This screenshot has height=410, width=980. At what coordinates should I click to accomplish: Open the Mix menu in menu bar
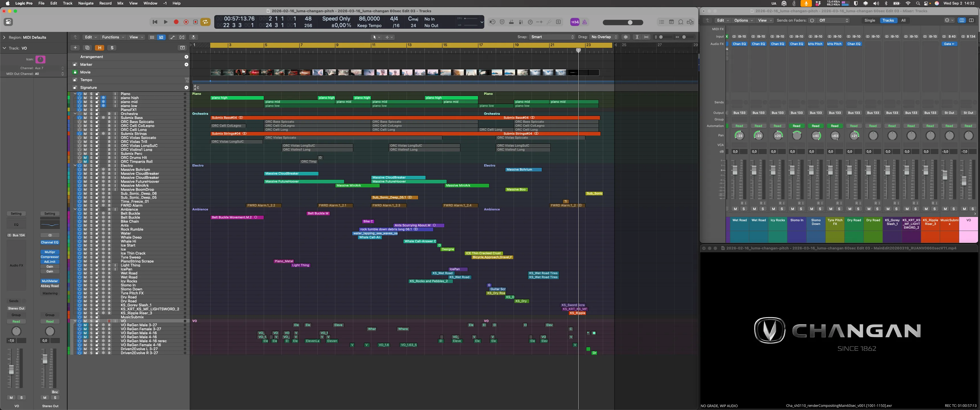(x=120, y=3)
